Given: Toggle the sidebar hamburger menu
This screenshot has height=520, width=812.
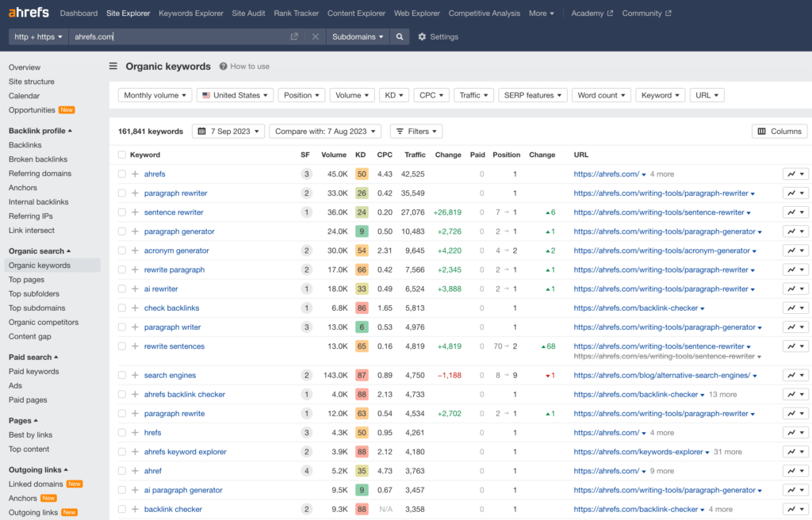Looking at the screenshot, I should (x=113, y=67).
